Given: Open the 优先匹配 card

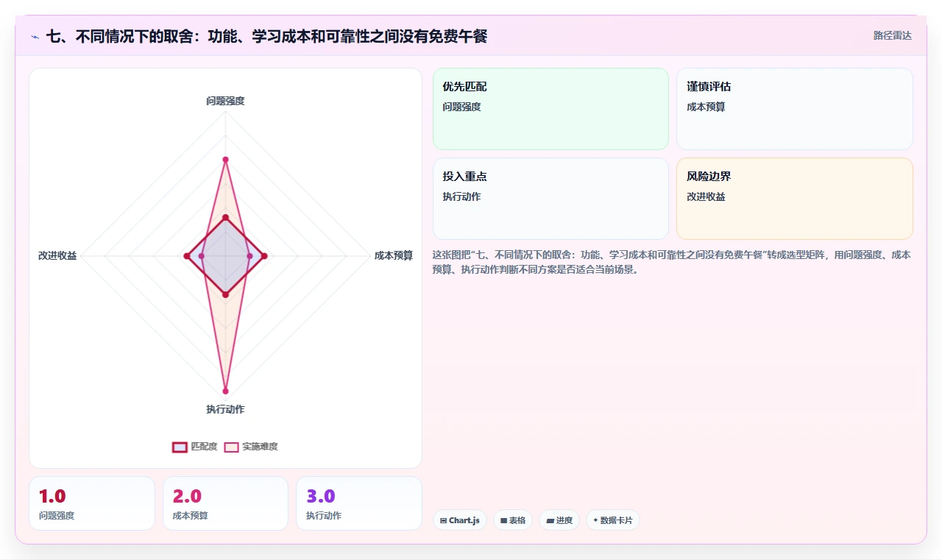Looking at the screenshot, I should click(x=550, y=109).
